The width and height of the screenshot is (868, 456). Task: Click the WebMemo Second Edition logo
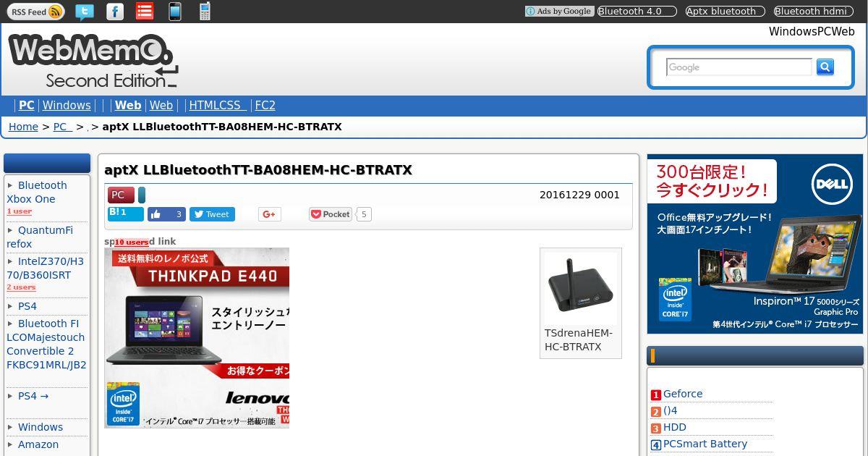pos(92,61)
